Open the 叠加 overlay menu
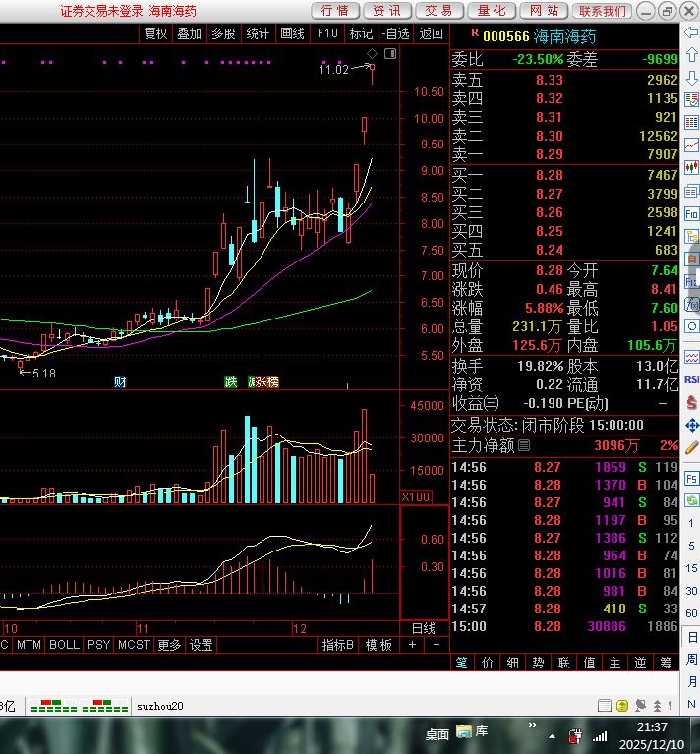 coord(189,33)
